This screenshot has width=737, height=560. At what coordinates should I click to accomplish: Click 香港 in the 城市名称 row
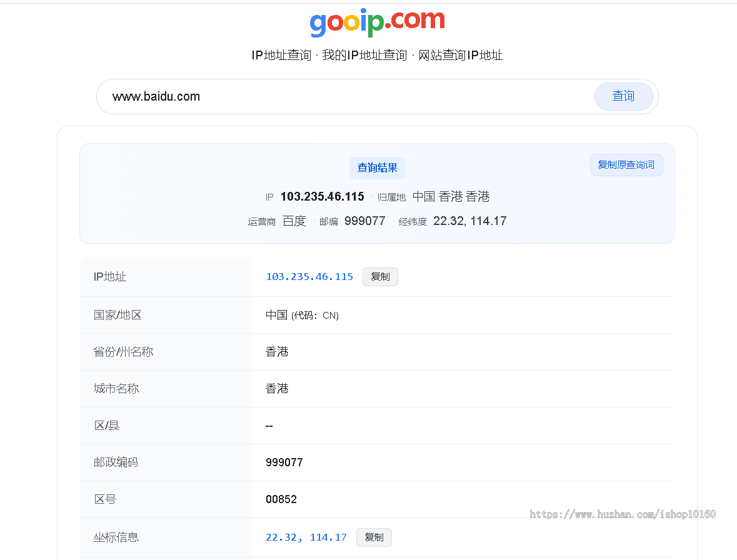pos(277,389)
